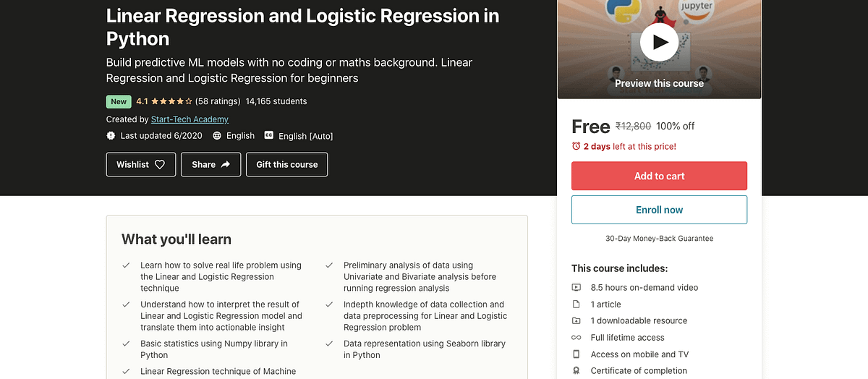This screenshot has height=379, width=868.
Task: Click the downloadable resource icon
Action: 576,320
